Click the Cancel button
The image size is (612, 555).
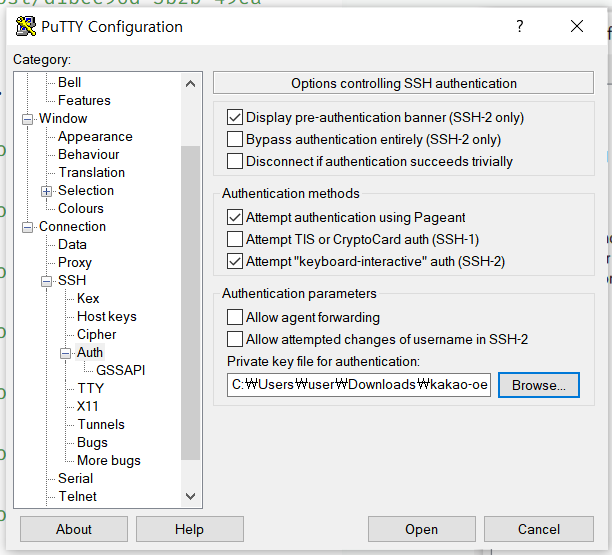[539, 529]
